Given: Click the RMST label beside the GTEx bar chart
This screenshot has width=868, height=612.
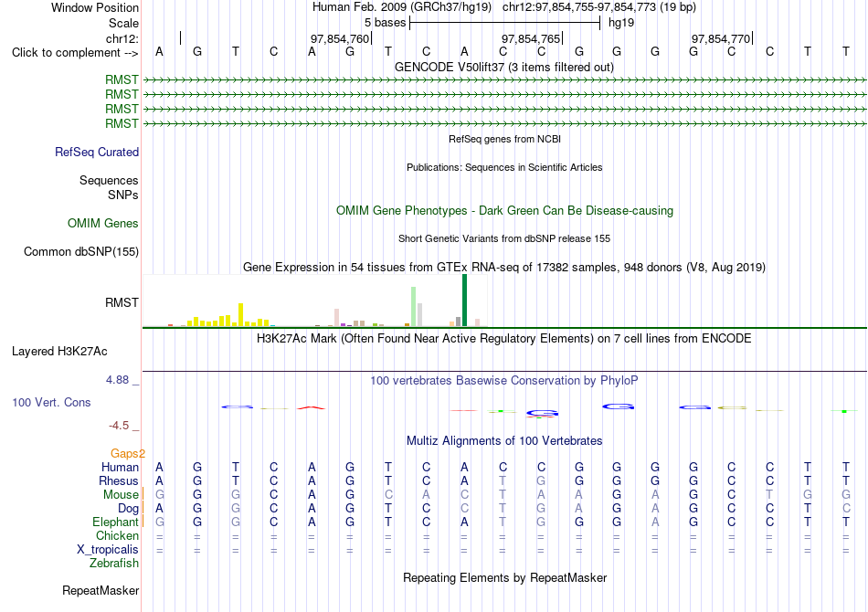Looking at the screenshot, I should click(122, 302).
